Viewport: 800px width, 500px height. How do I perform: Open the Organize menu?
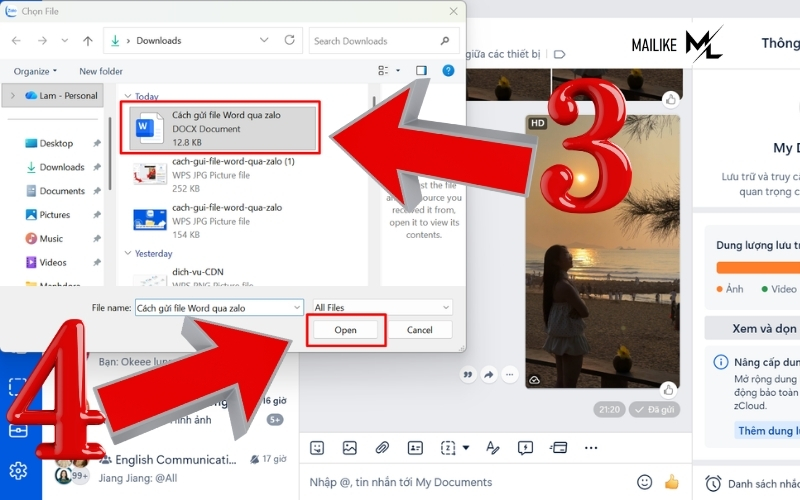(35, 71)
